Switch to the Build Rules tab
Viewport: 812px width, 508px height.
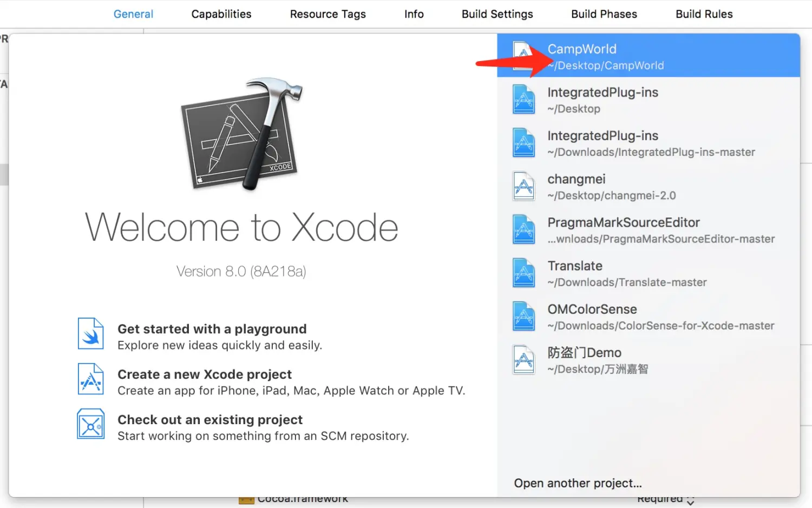(704, 14)
